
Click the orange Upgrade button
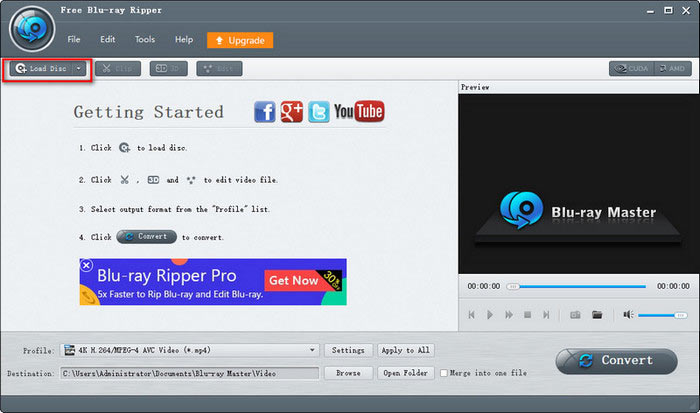(x=240, y=40)
